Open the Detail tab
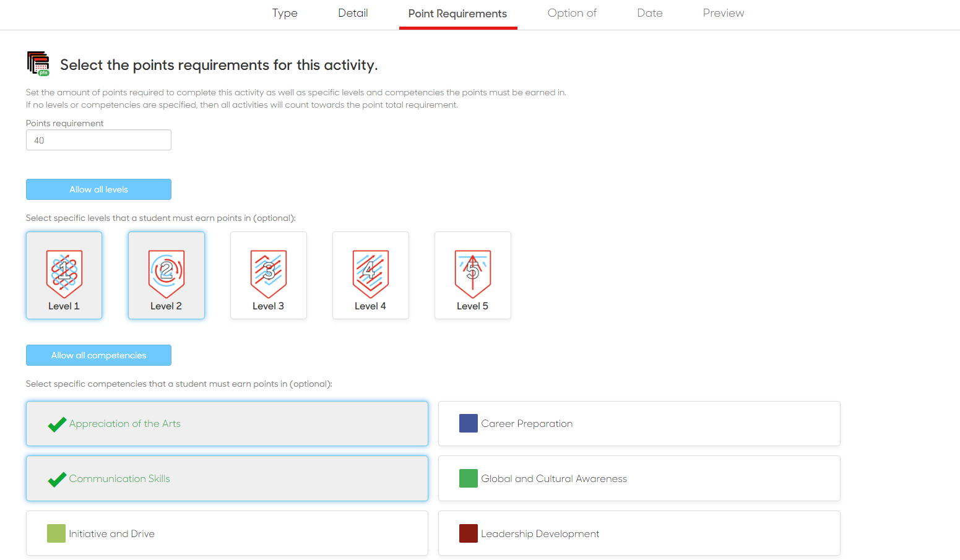The image size is (960, 560). click(x=353, y=13)
